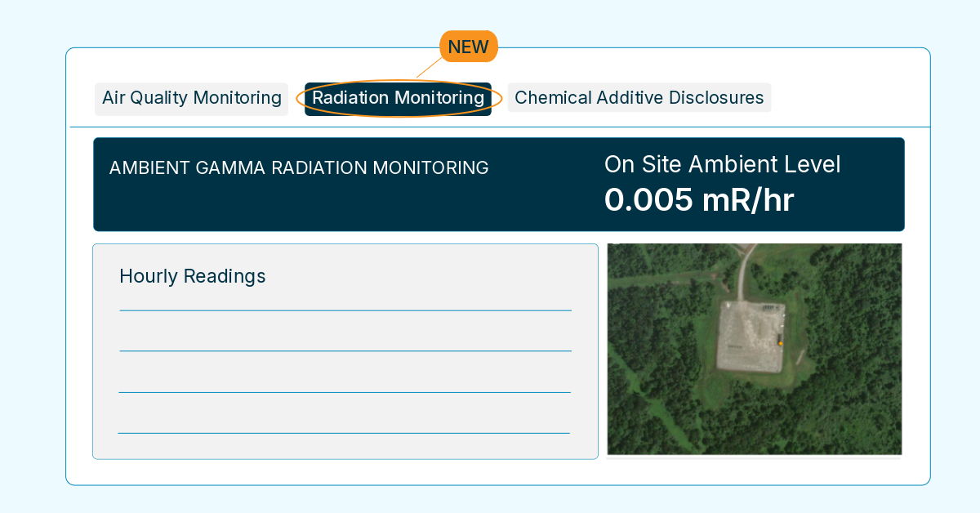Click the dark vehicle beside the orange marker

(x=779, y=337)
